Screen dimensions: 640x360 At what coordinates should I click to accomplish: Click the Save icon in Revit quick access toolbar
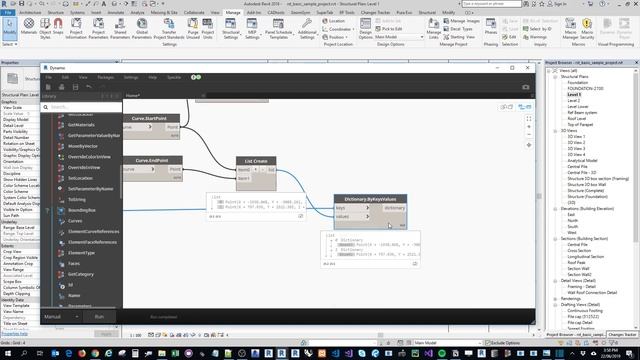click(22, 4)
